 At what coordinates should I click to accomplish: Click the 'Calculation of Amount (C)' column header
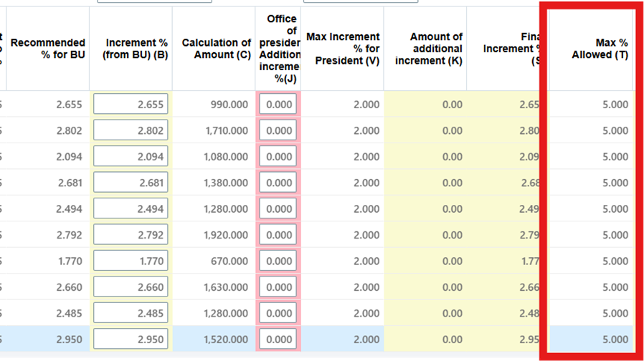216,49
